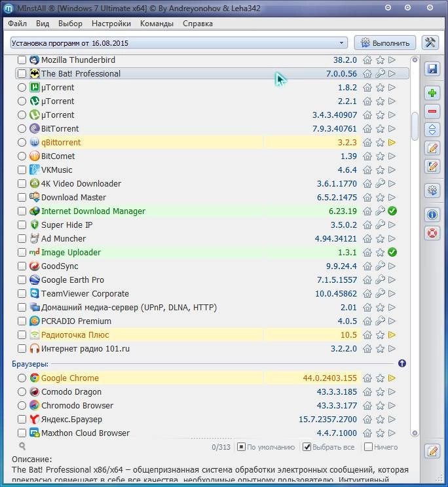Select 'Домашний медиа-сервер' entry
The width and height of the screenshot is (448, 487).
point(212,308)
